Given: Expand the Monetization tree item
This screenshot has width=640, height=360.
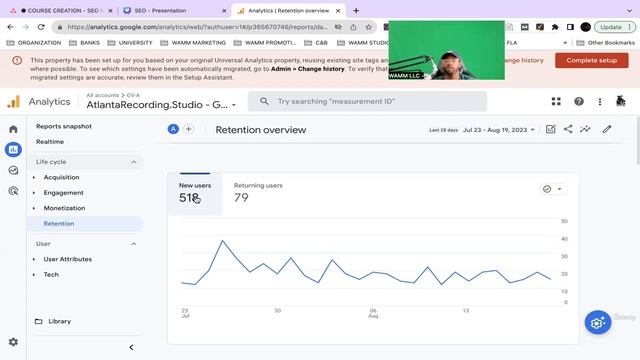Looking at the screenshot, I should 34,208.
